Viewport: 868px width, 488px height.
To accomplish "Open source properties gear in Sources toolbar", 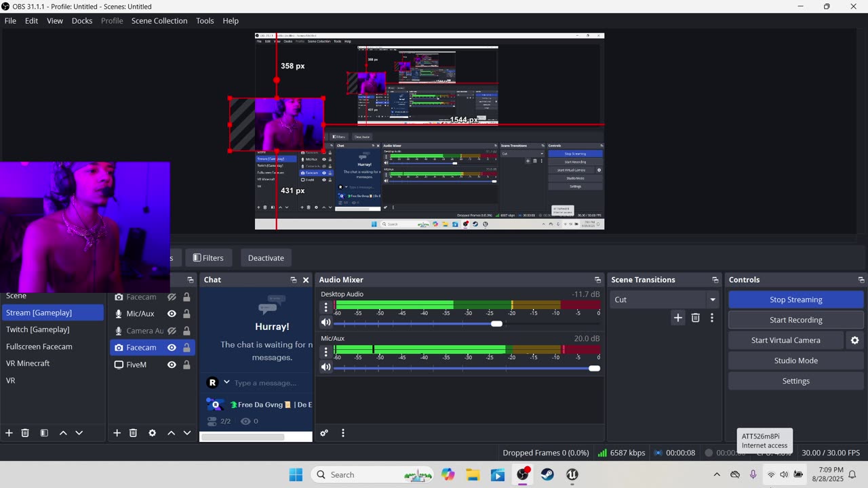I will click(x=152, y=433).
